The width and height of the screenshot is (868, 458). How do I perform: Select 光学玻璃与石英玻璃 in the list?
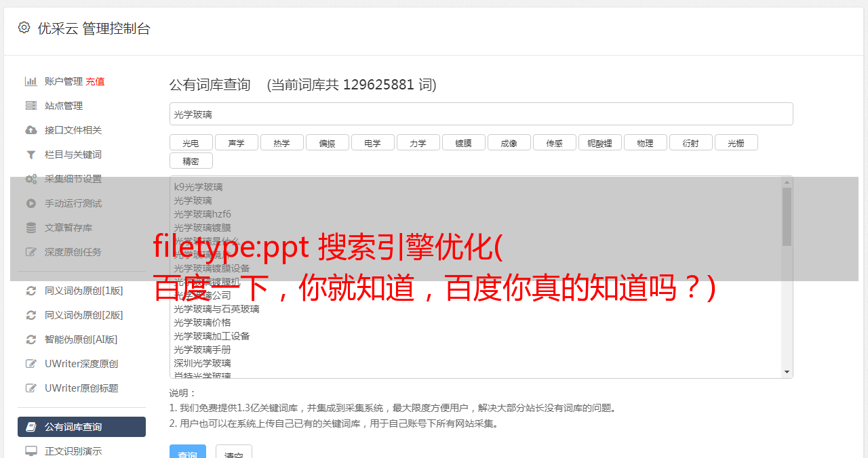pyautogui.click(x=216, y=309)
